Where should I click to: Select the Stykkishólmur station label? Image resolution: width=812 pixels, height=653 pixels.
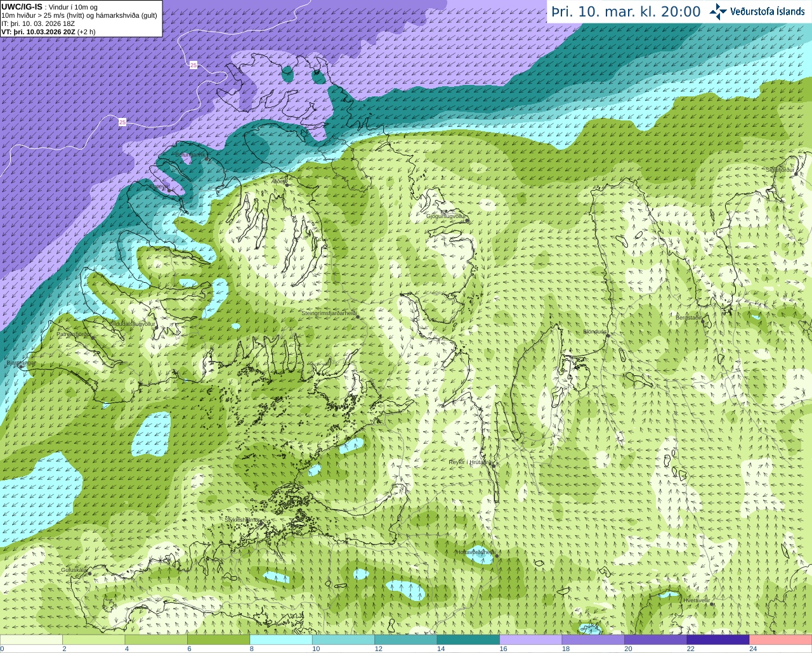(x=242, y=519)
